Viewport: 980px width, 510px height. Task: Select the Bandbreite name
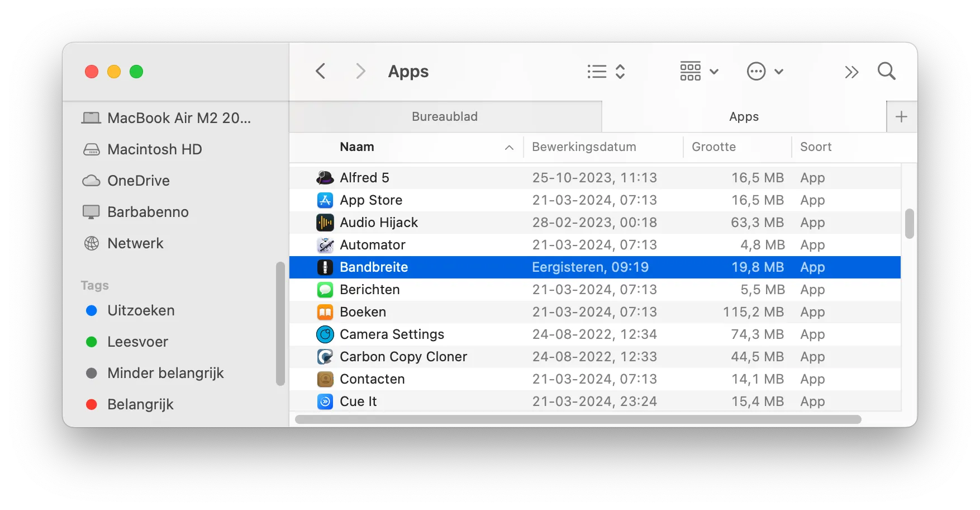click(x=374, y=267)
